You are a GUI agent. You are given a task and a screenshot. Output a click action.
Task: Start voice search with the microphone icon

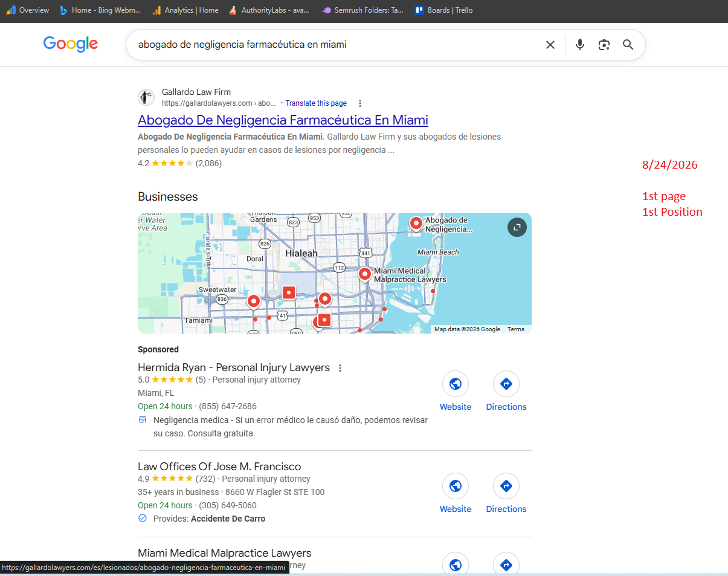pyautogui.click(x=580, y=45)
